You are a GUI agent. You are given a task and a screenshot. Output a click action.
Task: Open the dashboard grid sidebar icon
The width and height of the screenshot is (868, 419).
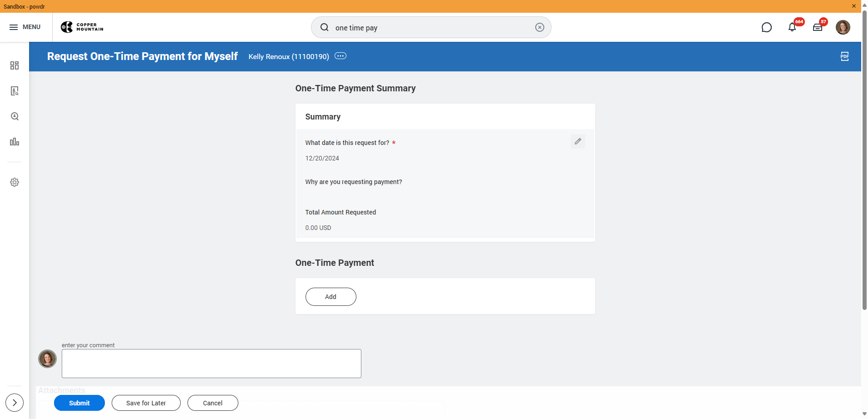[15, 65]
